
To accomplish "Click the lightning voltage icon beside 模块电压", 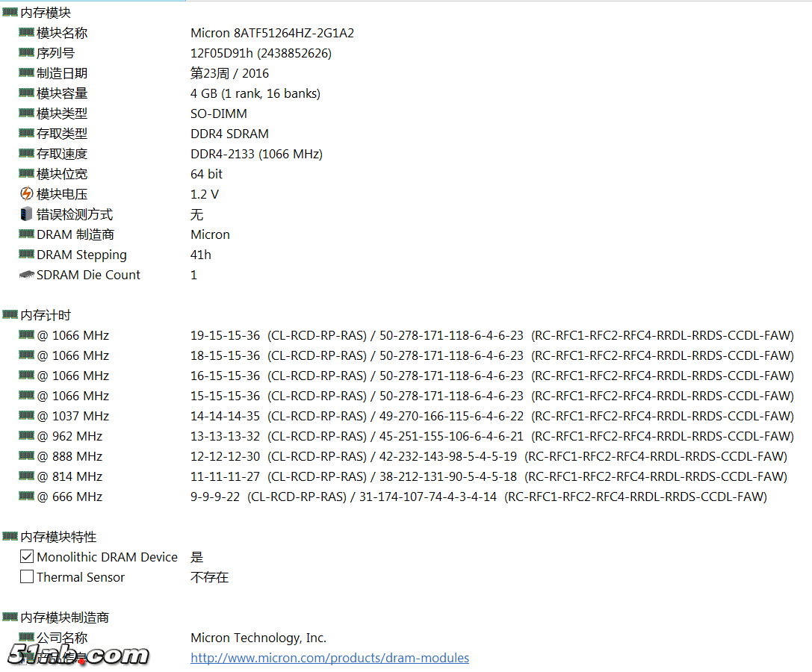I will (x=26, y=193).
